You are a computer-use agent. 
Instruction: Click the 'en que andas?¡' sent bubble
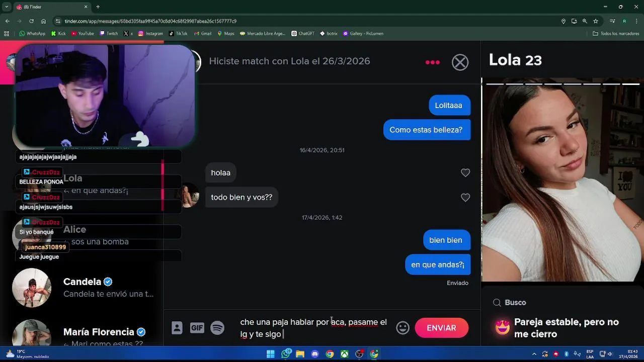438,264
